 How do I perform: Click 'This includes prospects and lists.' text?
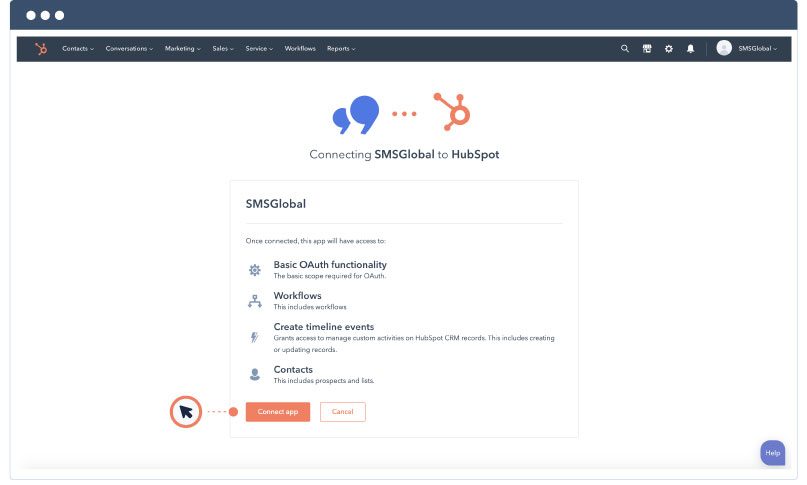[324, 381]
